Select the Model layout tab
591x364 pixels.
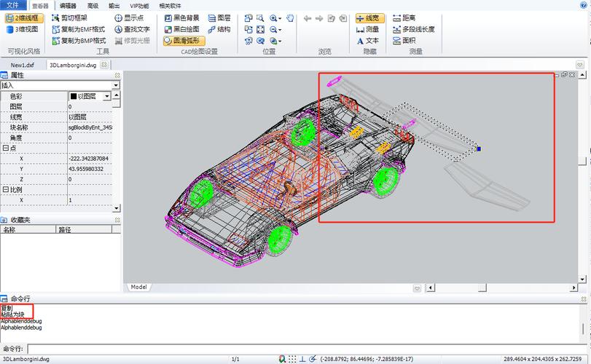(x=138, y=287)
